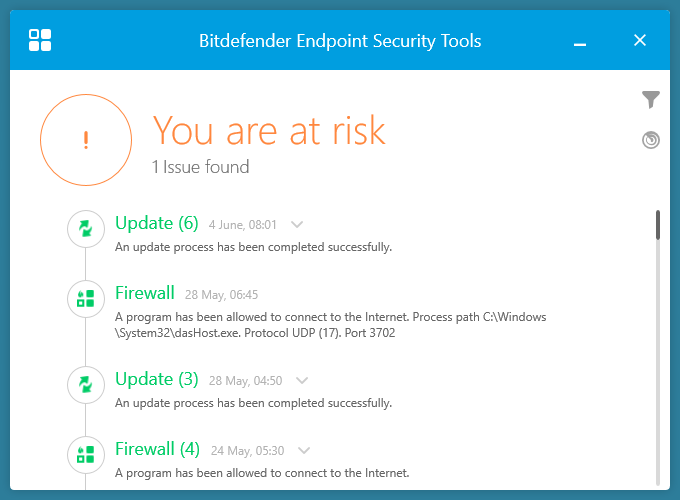Click the orange at-risk exclamation circle
Screen dimensions: 680x500
[x=86, y=140]
